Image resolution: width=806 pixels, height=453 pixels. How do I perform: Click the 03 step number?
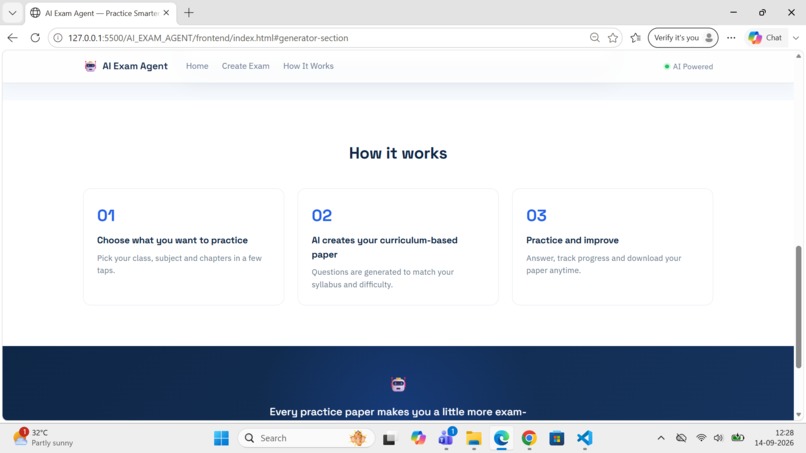(536, 215)
